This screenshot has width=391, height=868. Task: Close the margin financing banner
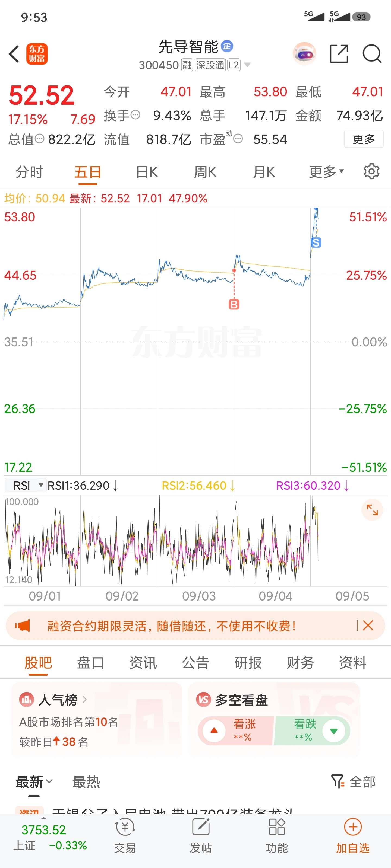[x=368, y=626]
